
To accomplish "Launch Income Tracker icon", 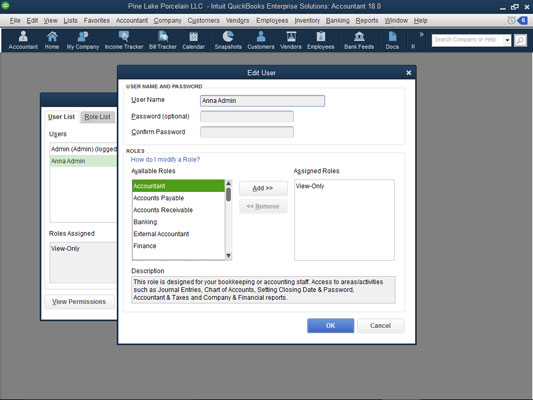I will click(x=124, y=40).
